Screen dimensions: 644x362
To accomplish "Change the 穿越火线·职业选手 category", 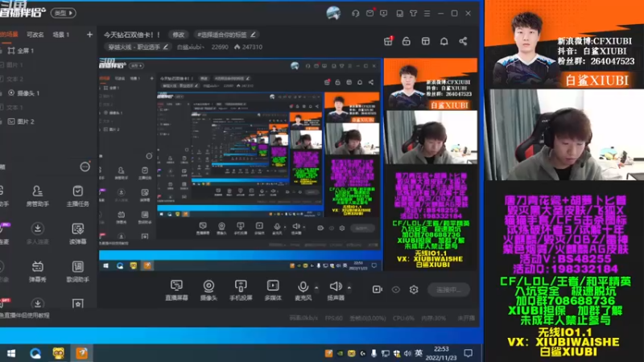I will coord(138,47).
